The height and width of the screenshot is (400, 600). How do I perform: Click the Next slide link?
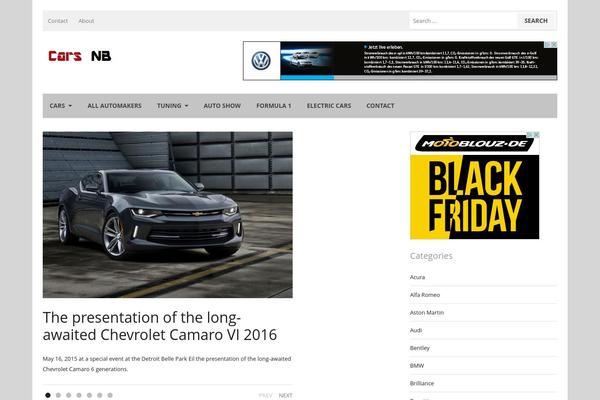click(285, 395)
